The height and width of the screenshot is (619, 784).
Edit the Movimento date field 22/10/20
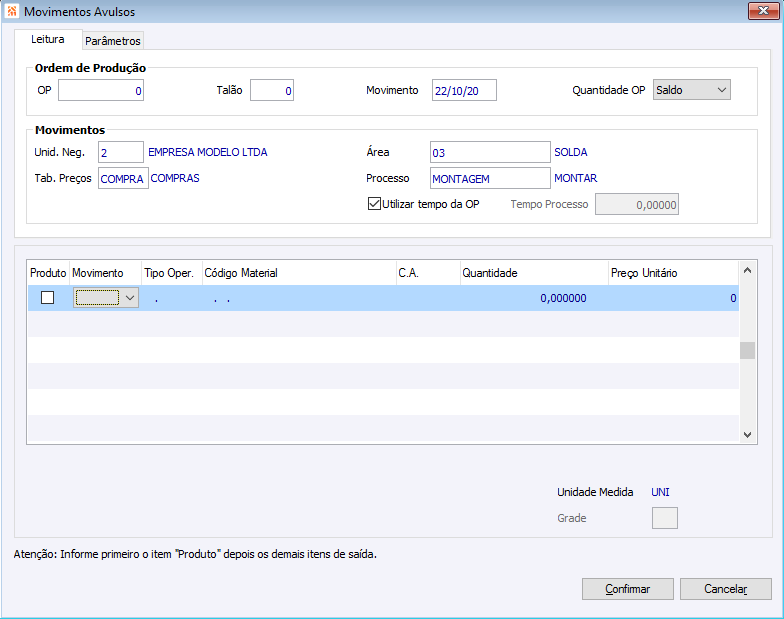click(x=464, y=90)
